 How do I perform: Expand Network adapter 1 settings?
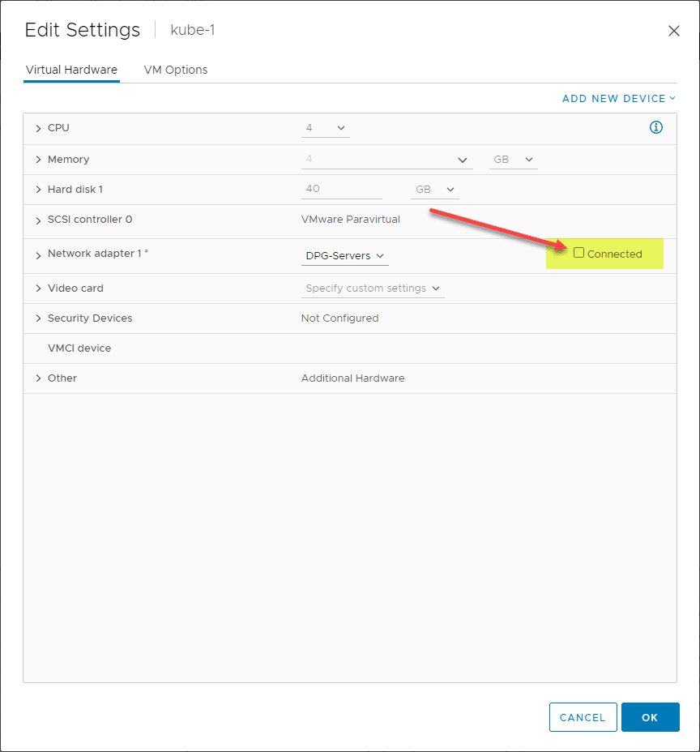38,254
